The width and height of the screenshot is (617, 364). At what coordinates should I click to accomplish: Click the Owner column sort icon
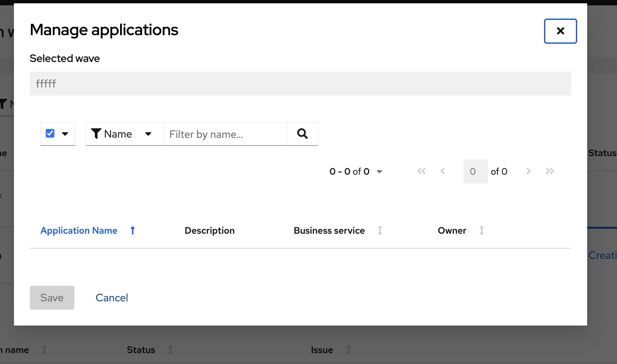pos(482,230)
